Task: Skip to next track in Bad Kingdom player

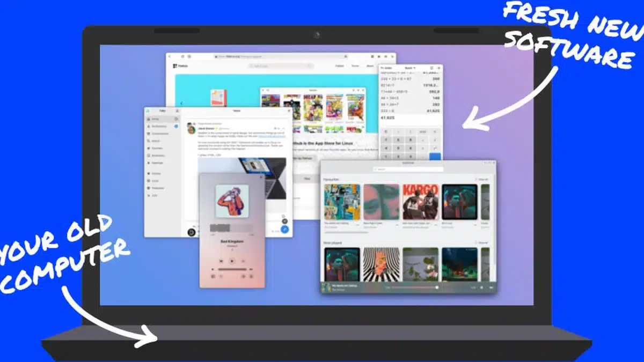Action: click(x=243, y=261)
